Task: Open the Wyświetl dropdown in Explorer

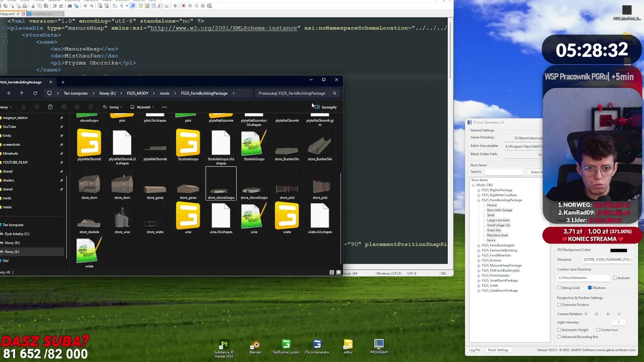Action: [142, 107]
